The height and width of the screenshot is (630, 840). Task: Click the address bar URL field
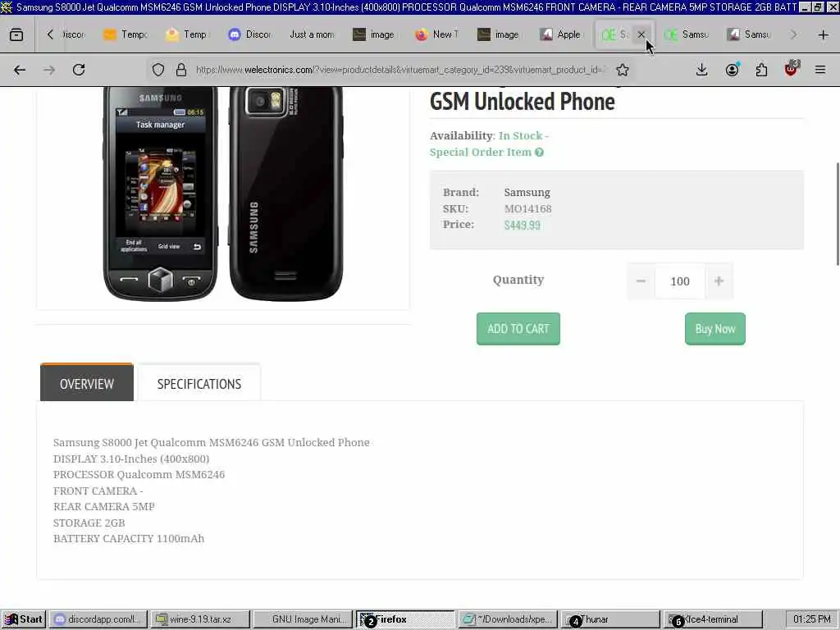coord(399,70)
